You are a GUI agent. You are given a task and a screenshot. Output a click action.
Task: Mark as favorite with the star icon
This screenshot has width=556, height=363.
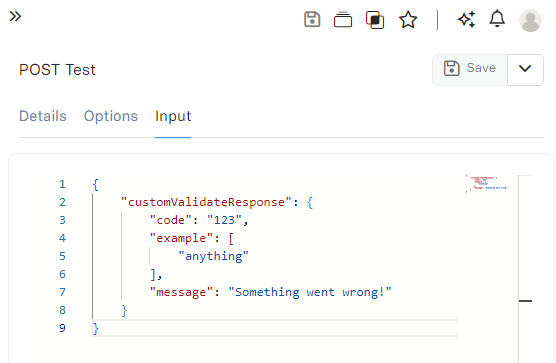pos(408,19)
